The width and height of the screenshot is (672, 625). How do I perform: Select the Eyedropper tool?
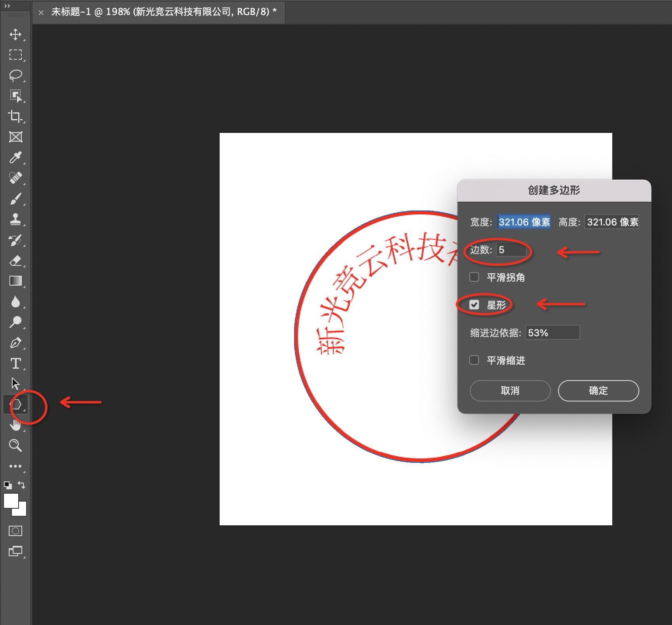coord(15,157)
